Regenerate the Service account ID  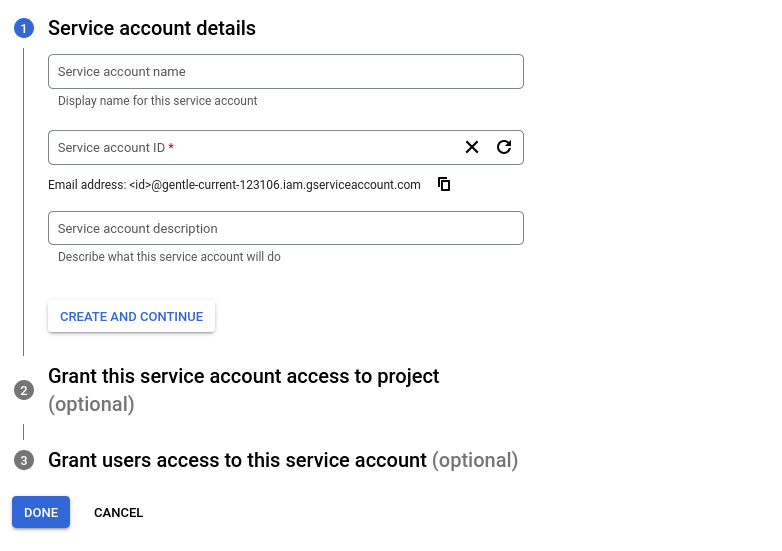[504, 147]
